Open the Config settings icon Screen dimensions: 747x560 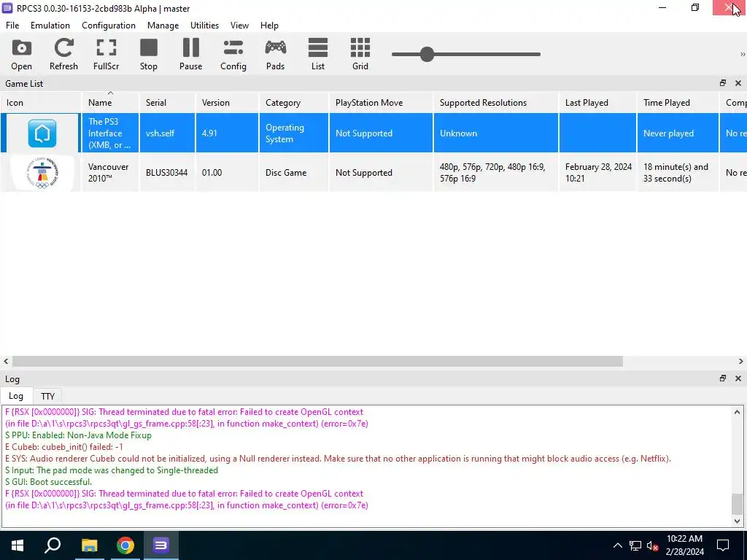(233, 54)
